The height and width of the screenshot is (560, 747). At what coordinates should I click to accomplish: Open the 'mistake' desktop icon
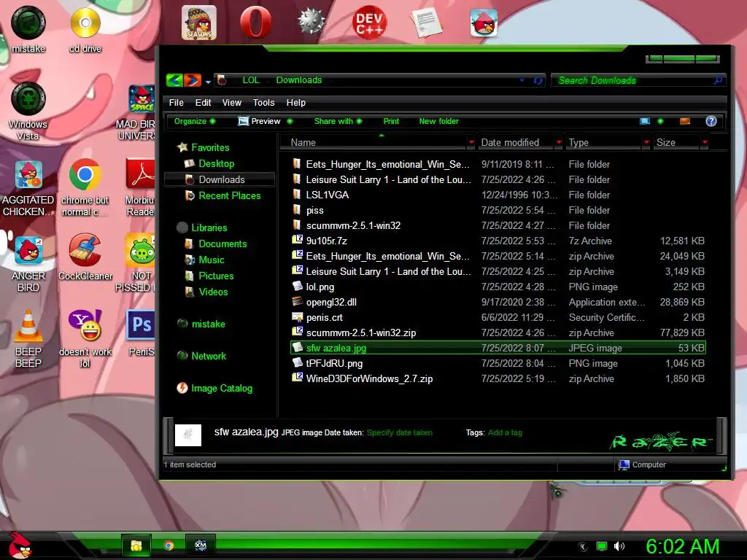(x=28, y=28)
